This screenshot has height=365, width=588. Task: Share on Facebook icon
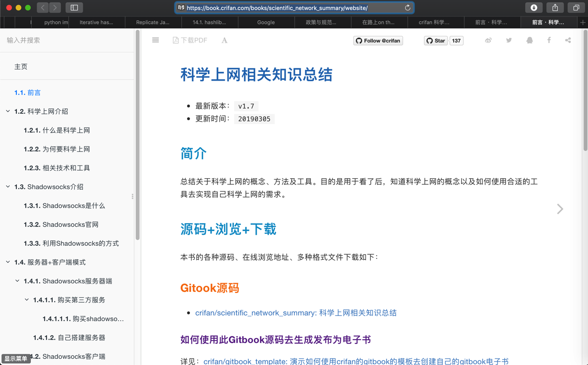[549, 41]
